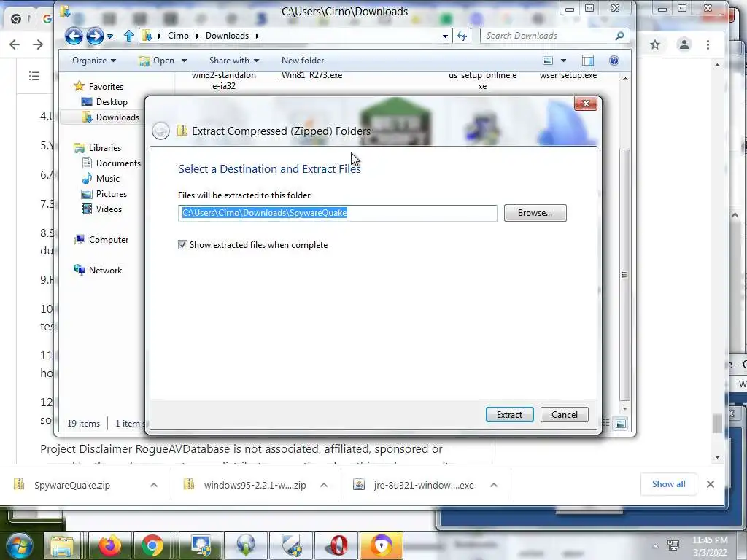Click Chrome forward navigation arrow

tap(38, 44)
